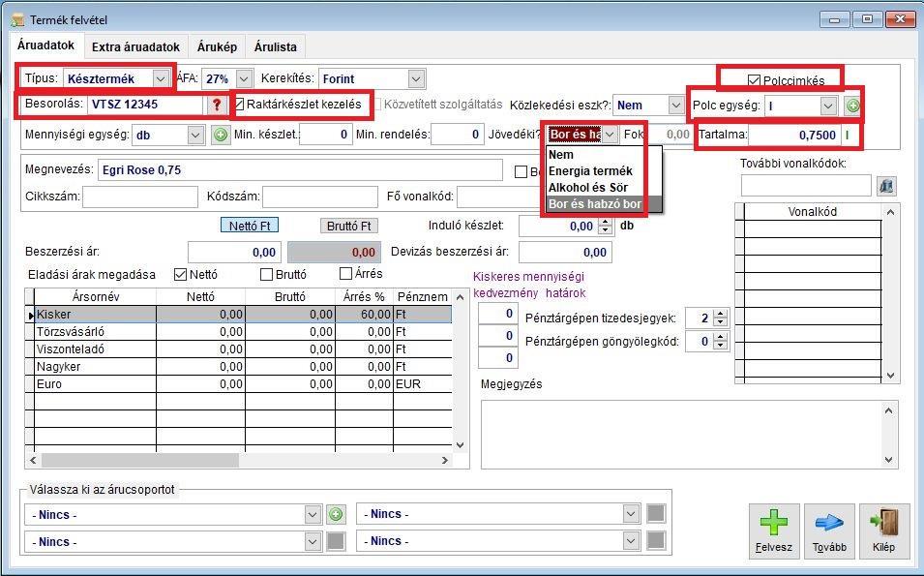This screenshot has width=924, height=576.
Task: Check the Bruttó price checkbox
Action: [x=266, y=274]
